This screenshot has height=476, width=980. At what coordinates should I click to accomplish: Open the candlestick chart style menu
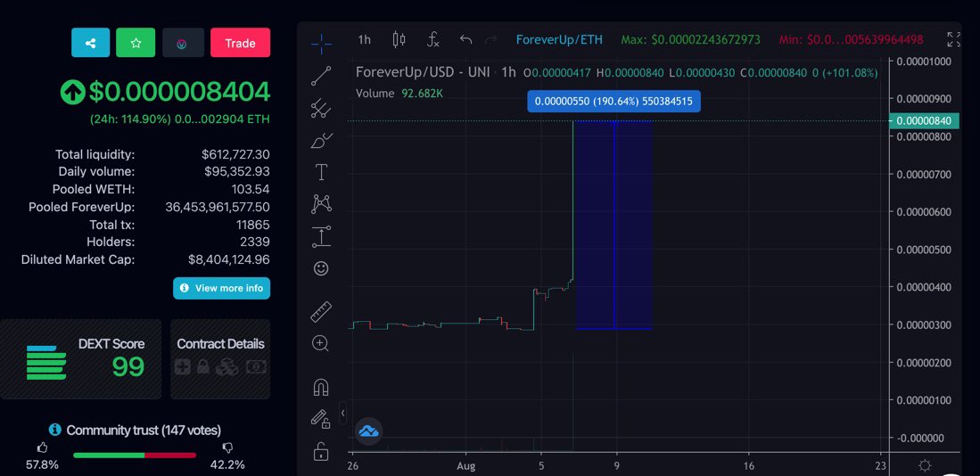click(x=399, y=40)
